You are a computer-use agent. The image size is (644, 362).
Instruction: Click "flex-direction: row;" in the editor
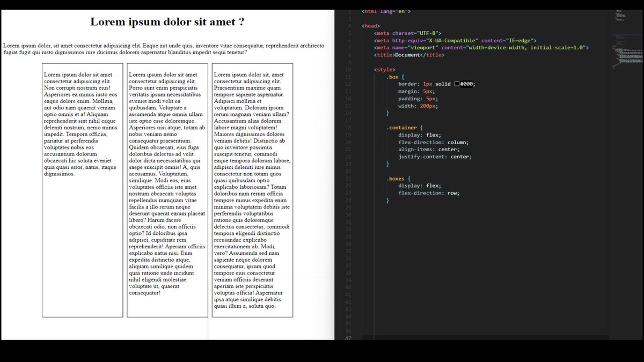point(429,193)
